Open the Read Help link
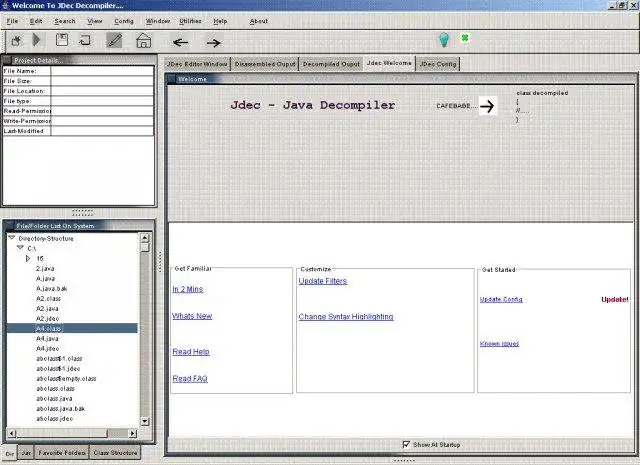Viewport: 640px width, 465px height. pos(191,352)
